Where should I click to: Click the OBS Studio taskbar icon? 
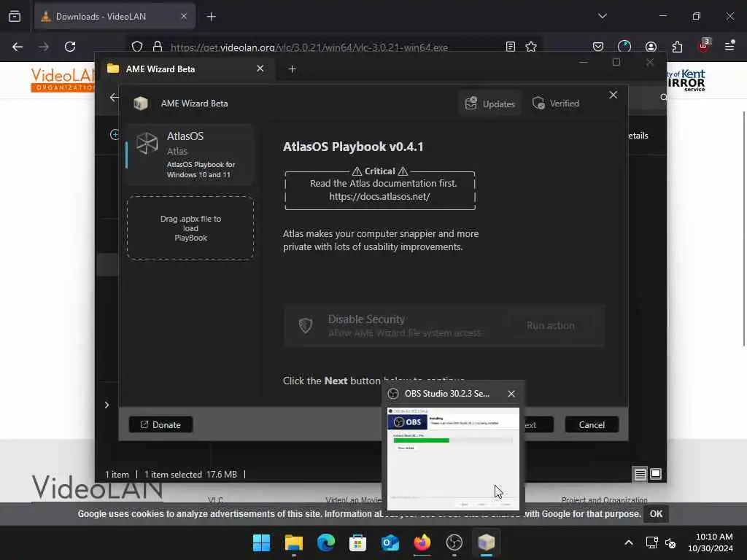pyautogui.click(x=454, y=542)
